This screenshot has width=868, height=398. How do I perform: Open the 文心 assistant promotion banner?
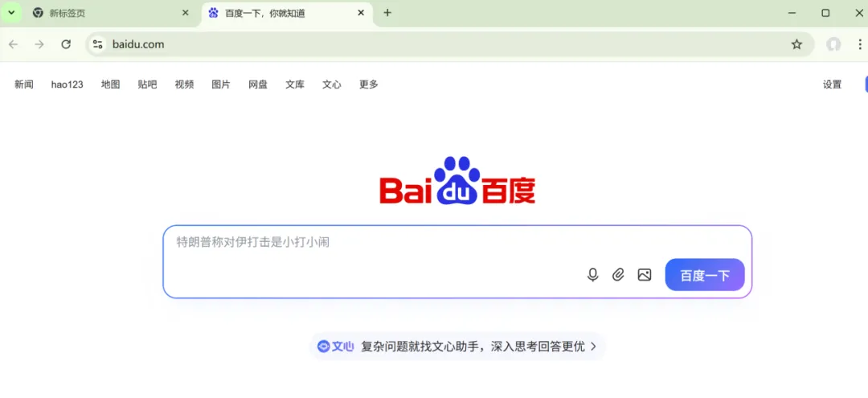[457, 347]
